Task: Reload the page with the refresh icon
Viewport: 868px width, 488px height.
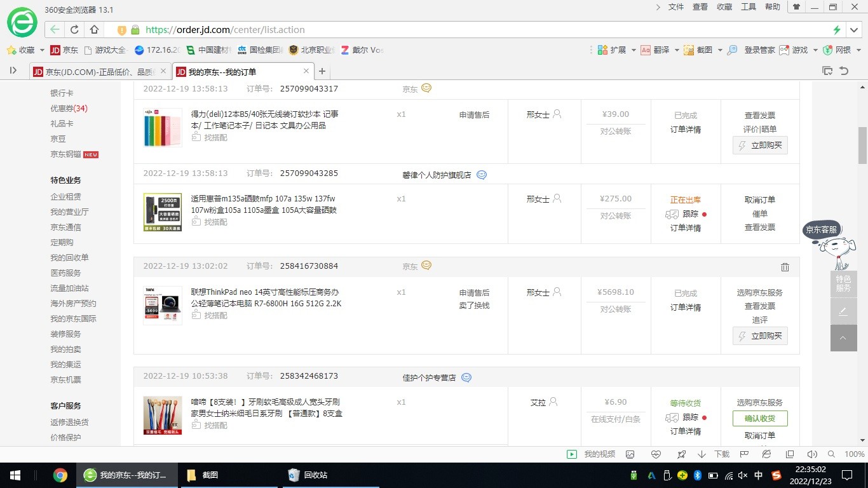Action: pyautogui.click(x=74, y=29)
